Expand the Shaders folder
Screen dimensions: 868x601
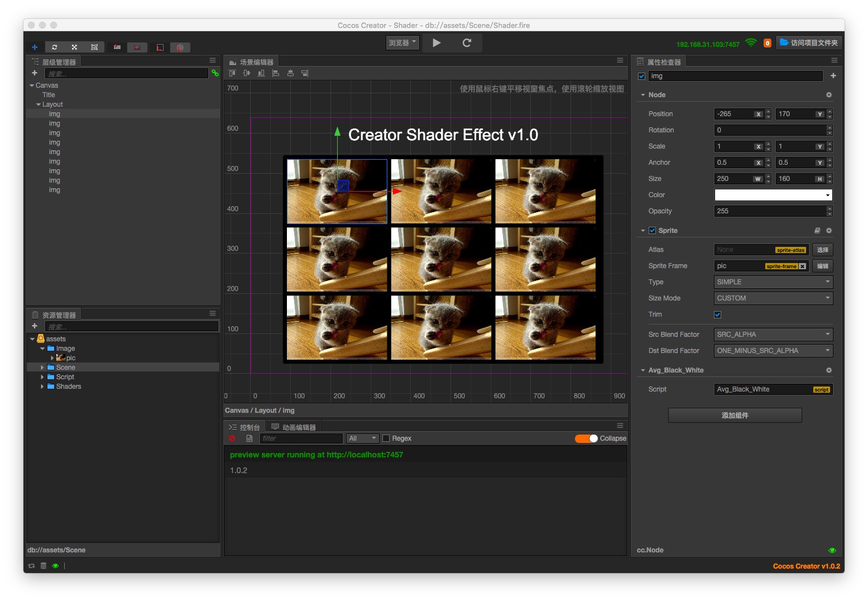click(x=42, y=387)
